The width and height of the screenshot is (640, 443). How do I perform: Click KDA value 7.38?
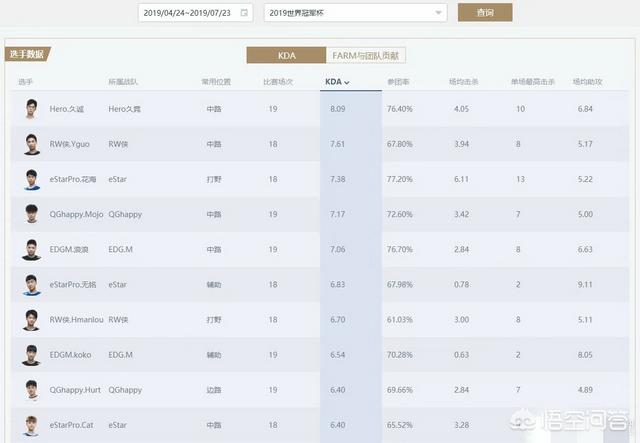(338, 179)
